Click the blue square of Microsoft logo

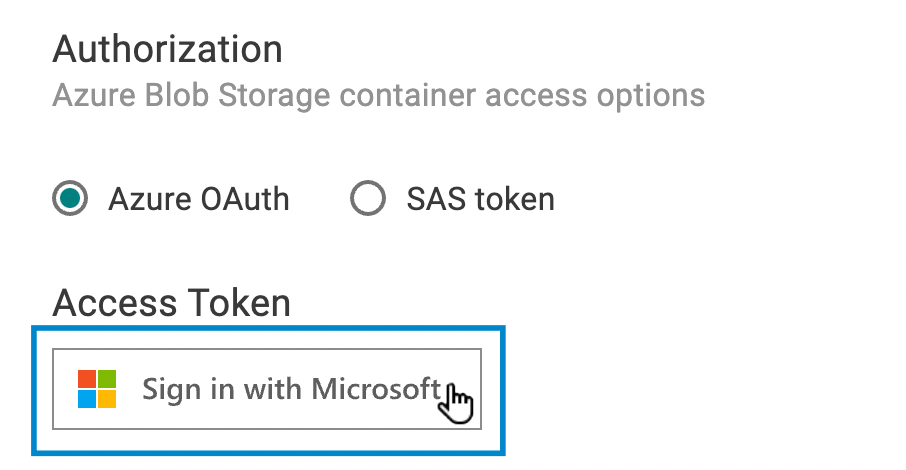click(87, 399)
